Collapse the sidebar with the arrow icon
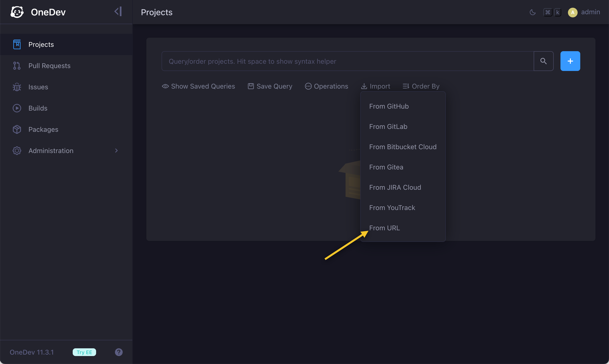 click(x=118, y=12)
